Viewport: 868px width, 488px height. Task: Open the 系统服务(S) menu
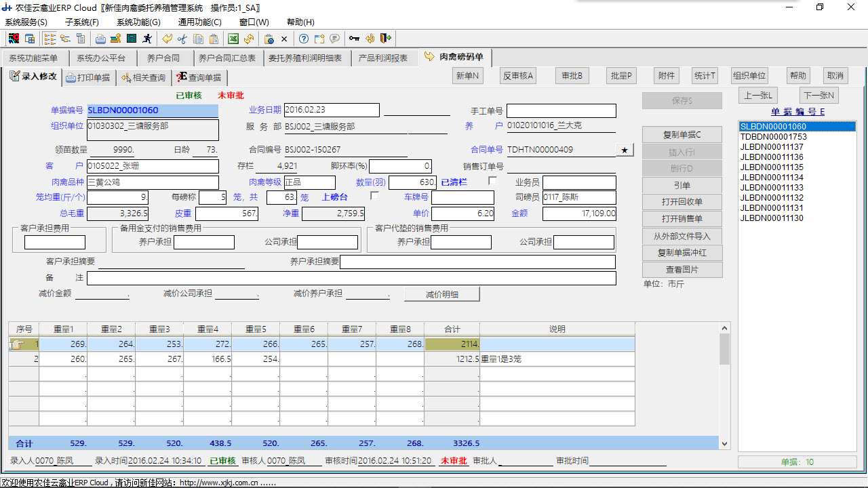point(26,22)
